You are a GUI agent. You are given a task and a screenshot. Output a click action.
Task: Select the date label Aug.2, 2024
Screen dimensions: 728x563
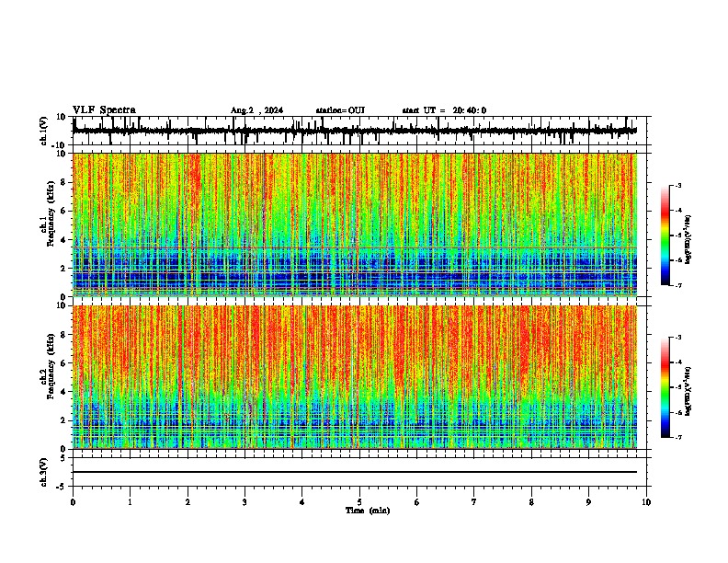coord(256,110)
